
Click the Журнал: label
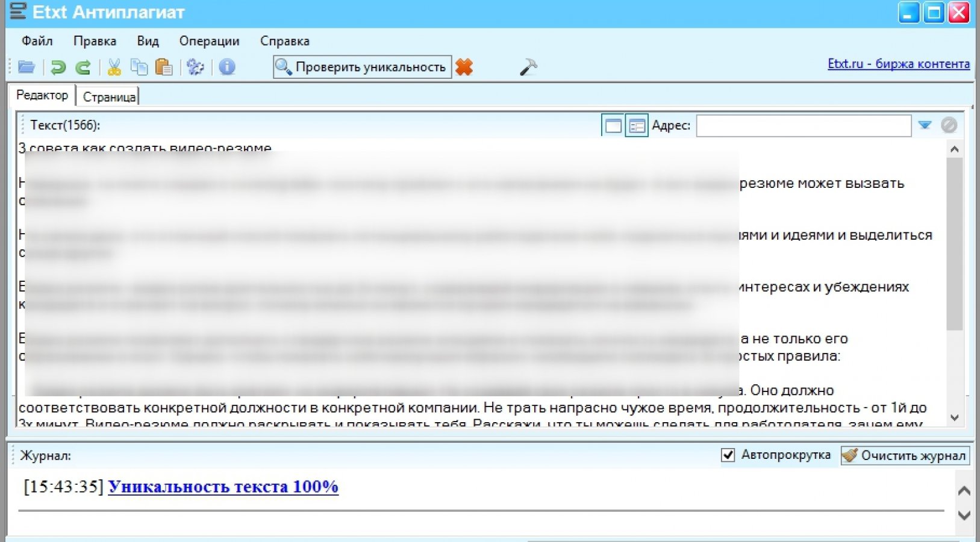[45, 456]
